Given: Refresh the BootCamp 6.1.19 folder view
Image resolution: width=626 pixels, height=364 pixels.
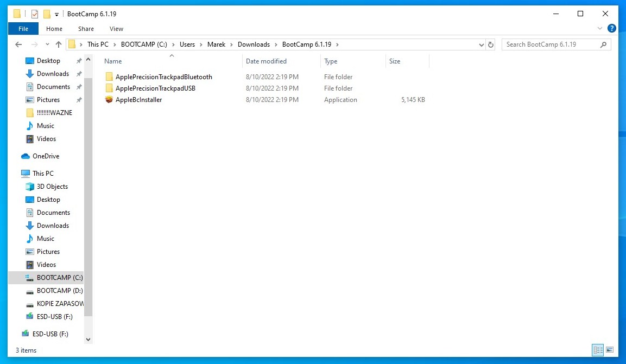Looking at the screenshot, I should pyautogui.click(x=491, y=44).
